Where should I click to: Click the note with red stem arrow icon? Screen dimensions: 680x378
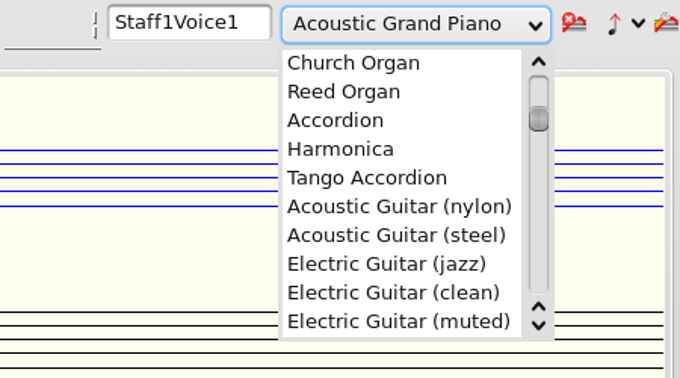pos(614,24)
